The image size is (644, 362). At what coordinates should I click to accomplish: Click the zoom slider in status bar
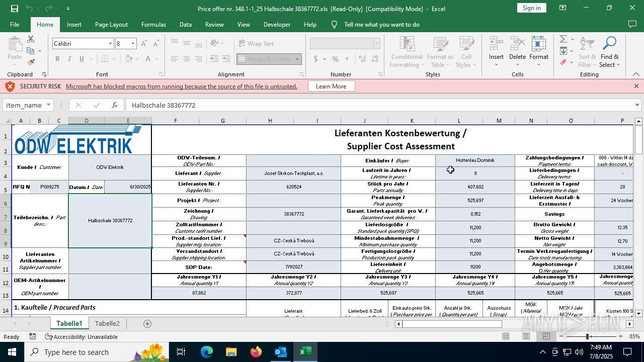(x=587, y=336)
